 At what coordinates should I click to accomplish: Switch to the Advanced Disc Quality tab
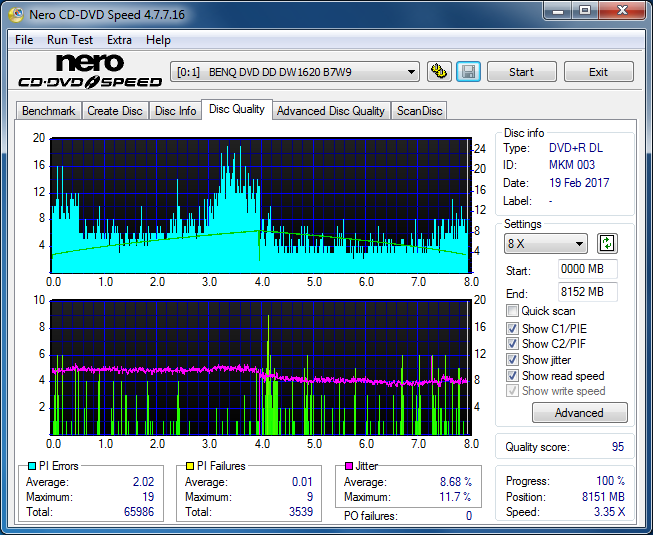coord(331,111)
